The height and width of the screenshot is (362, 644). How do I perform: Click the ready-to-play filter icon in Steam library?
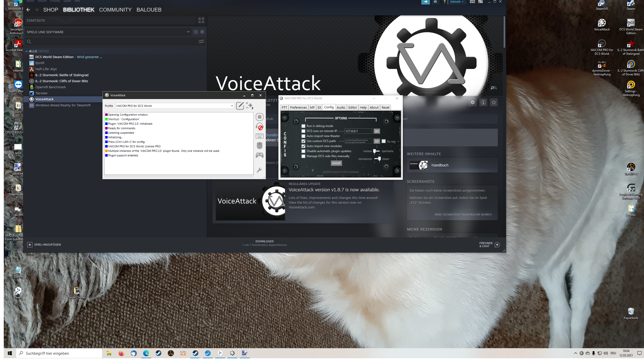(202, 32)
